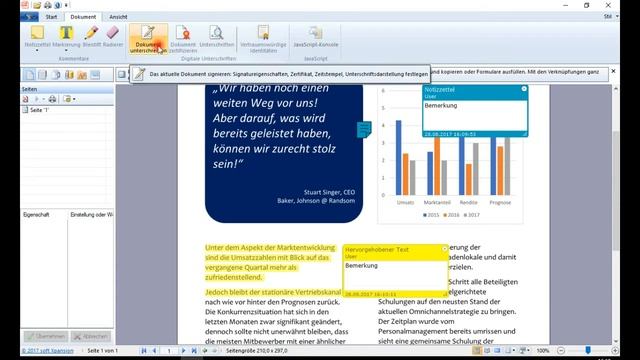Viewport: 640px width, 360px height.
Task: Open the fit-view dropdown in the status bar
Action: coord(524,351)
